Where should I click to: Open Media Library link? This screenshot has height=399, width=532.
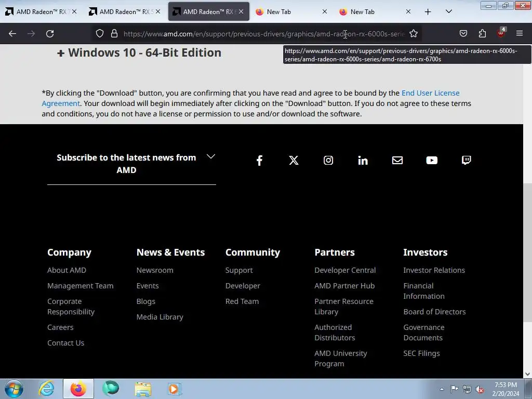coord(160,317)
